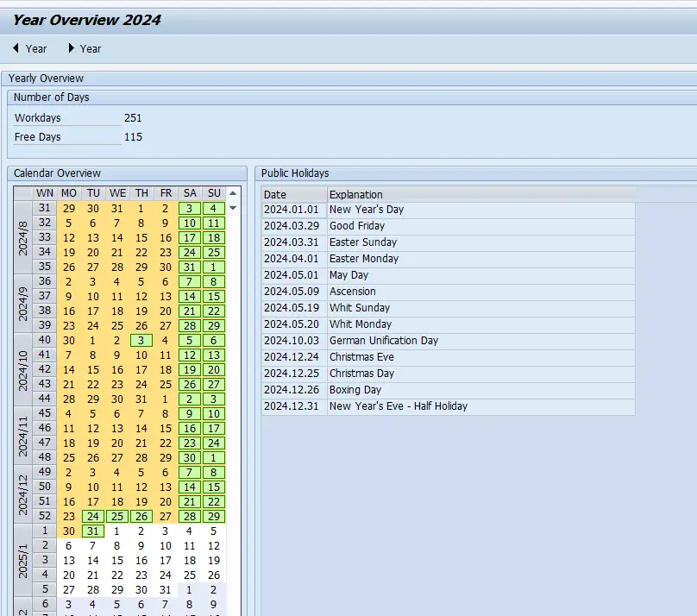
Task: Advance to next year using right arrow
Action: tap(84, 48)
